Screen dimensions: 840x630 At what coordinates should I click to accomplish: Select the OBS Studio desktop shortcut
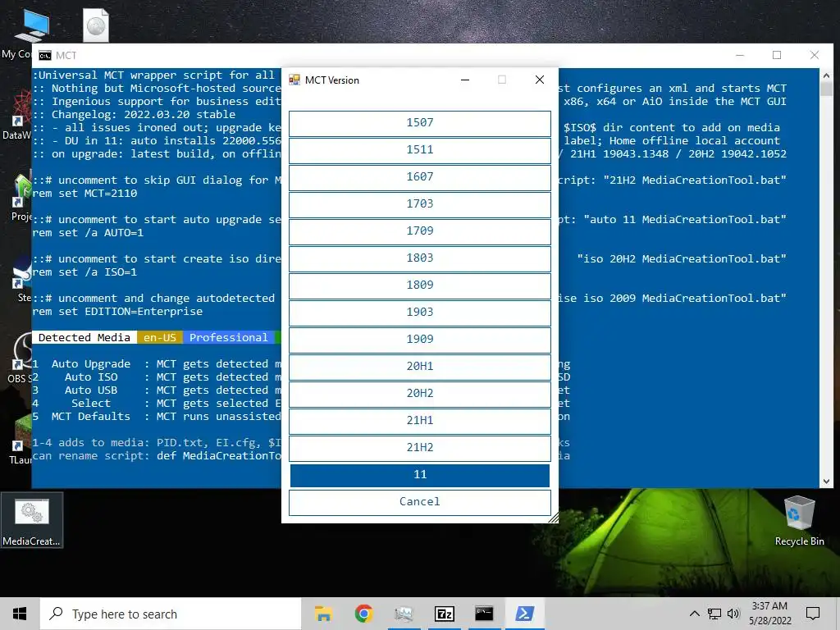(x=20, y=358)
